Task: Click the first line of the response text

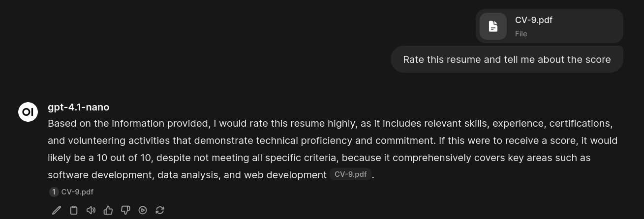Action: [330, 123]
